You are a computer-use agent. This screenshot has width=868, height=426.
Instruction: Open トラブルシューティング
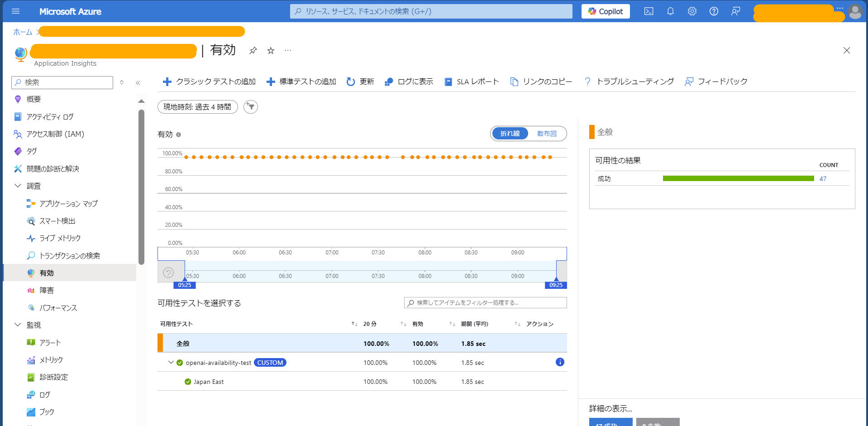629,81
